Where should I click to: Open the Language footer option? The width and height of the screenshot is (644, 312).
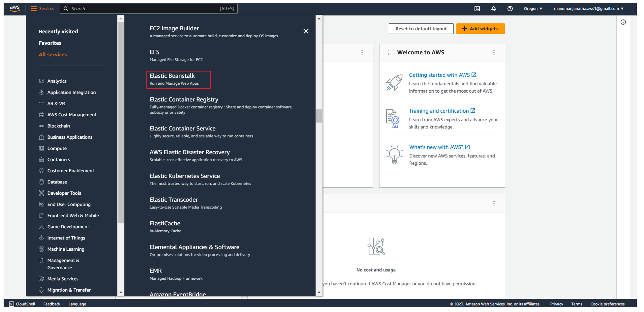point(77,304)
